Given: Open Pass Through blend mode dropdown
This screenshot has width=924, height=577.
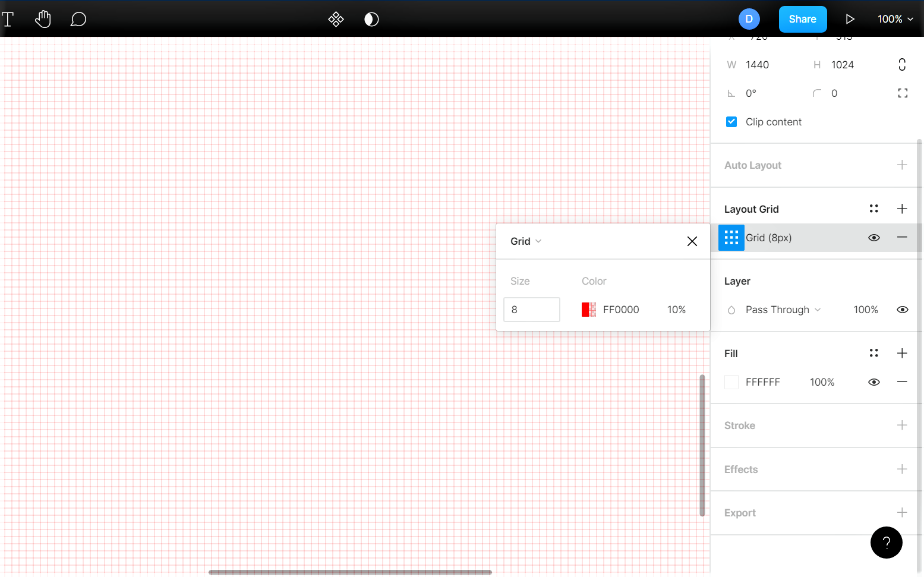Looking at the screenshot, I should (783, 310).
